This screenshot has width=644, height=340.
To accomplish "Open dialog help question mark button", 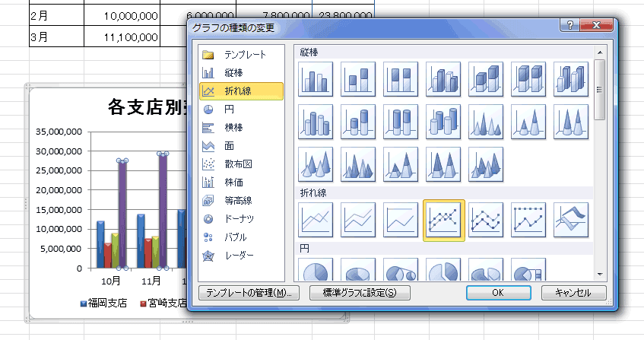I will [x=569, y=25].
